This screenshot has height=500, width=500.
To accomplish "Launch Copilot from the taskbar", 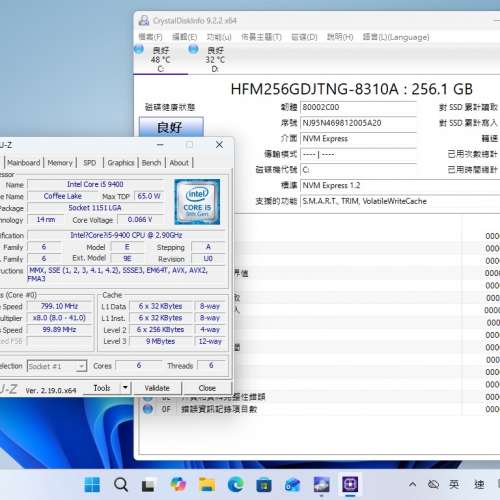I will pos(178,484).
